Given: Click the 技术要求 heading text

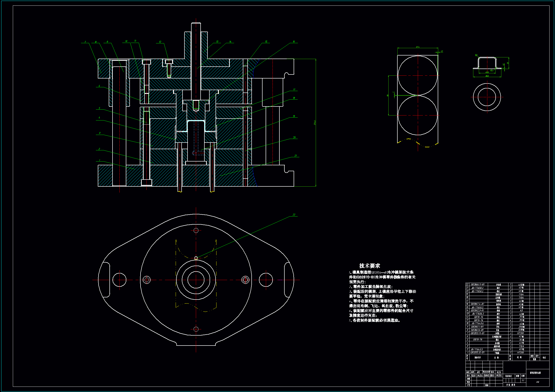Looking at the screenshot, I should click(369, 266).
